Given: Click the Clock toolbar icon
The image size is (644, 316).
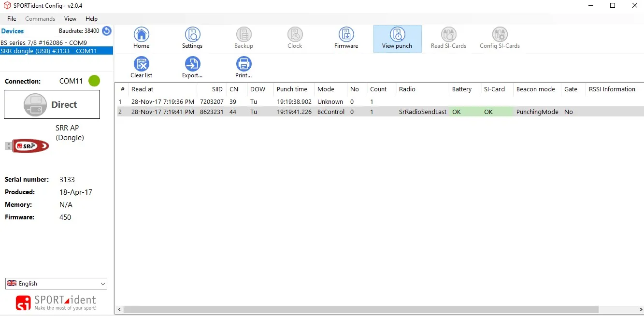Looking at the screenshot, I should pyautogui.click(x=295, y=38).
